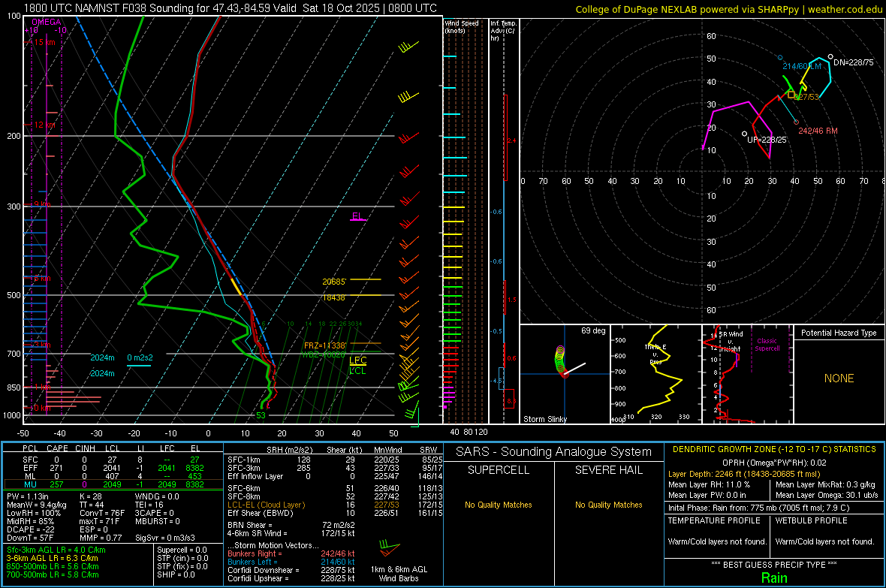Click the SRH (m2/s2) column header

point(289,450)
